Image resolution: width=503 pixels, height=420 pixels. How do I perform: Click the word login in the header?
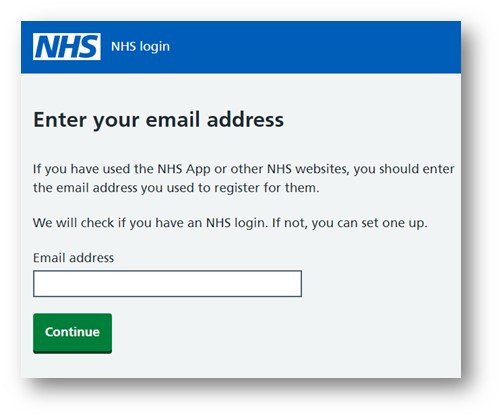155,47
